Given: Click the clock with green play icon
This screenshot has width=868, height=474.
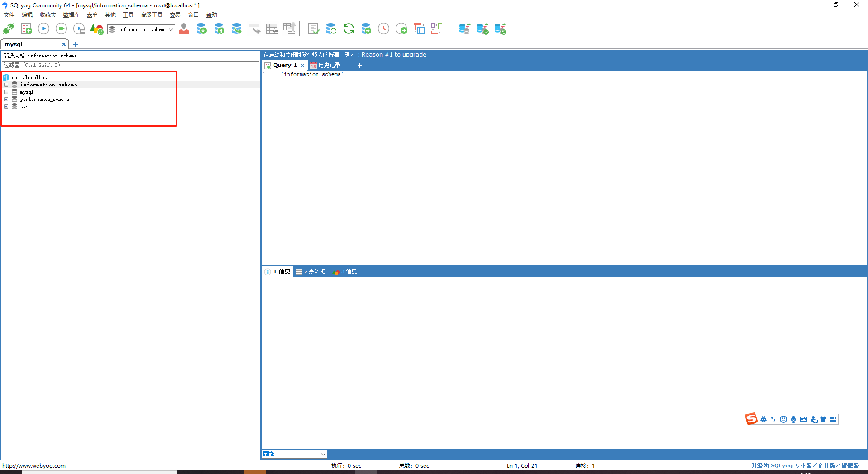Looking at the screenshot, I should click(x=401, y=29).
